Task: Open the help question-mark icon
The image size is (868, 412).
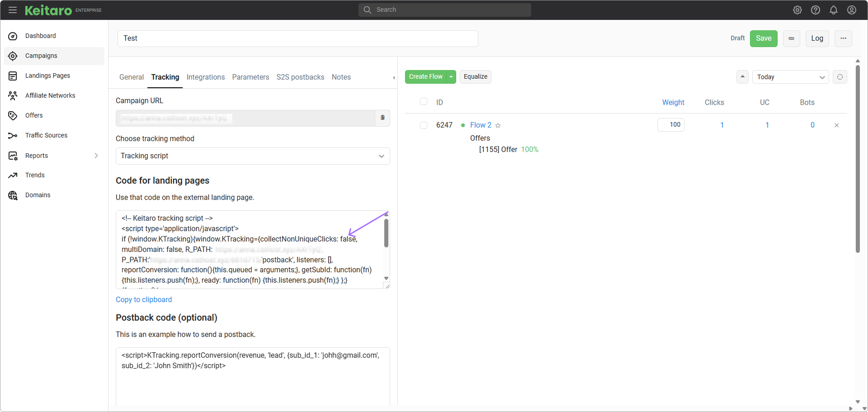Action: point(816,10)
